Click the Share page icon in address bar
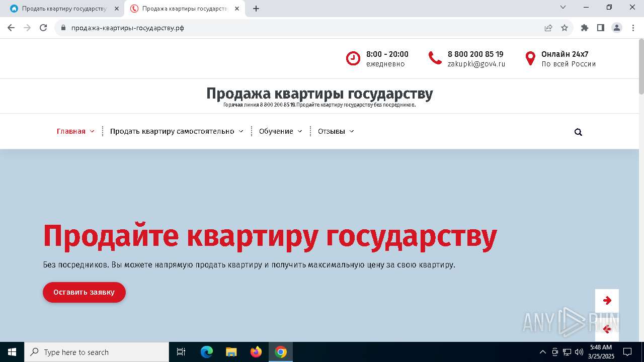644x362 pixels. [x=548, y=28]
